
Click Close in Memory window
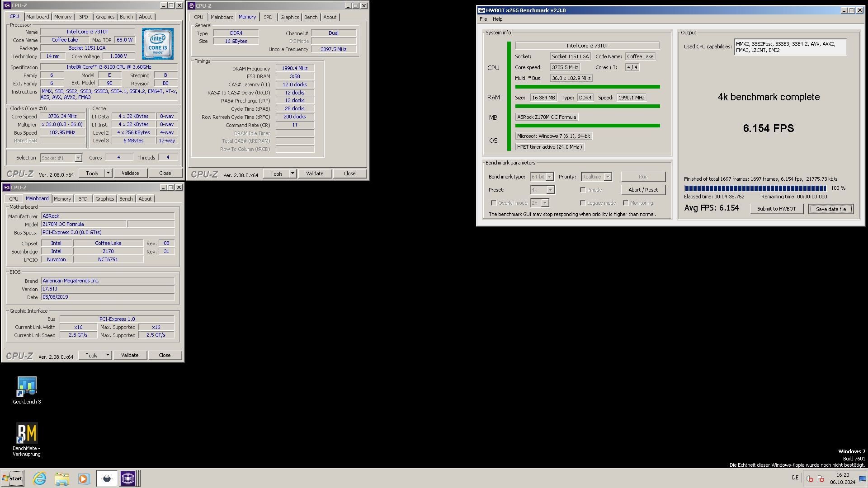coord(349,174)
